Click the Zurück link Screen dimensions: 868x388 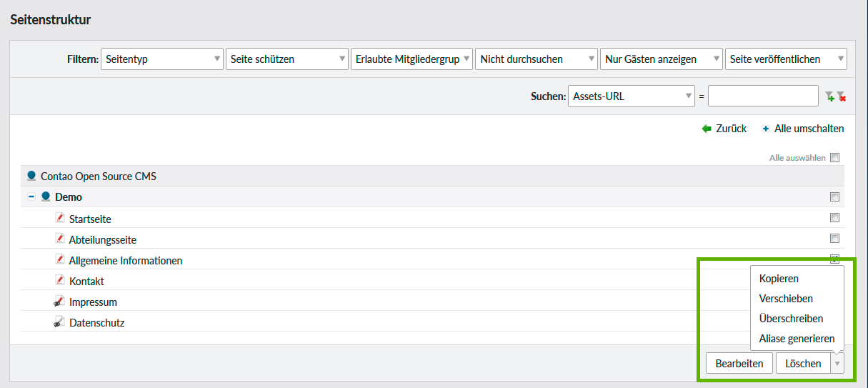click(724, 129)
